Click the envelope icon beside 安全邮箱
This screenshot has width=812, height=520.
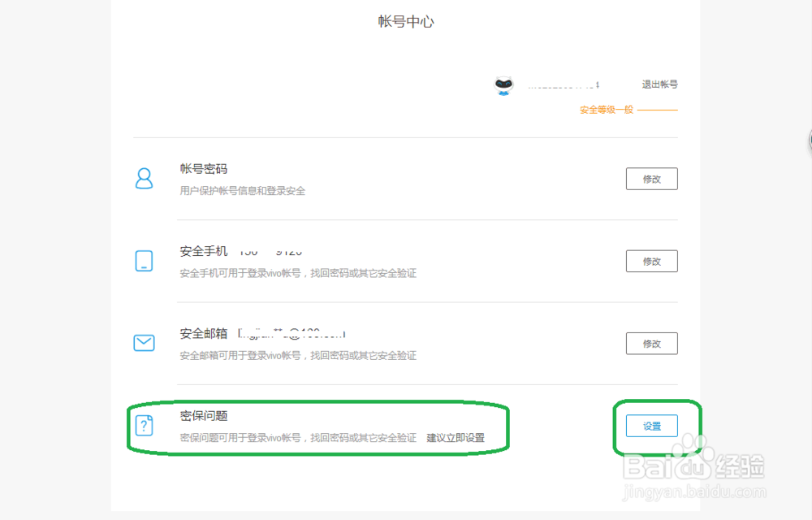coord(144,343)
